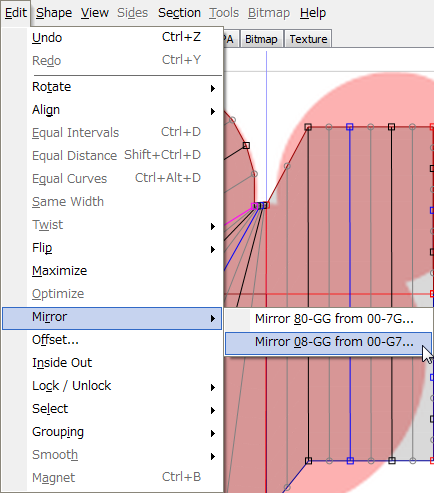Open the Section menu
The height and width of the screenshot is (493, 434).
click(179, 13)
